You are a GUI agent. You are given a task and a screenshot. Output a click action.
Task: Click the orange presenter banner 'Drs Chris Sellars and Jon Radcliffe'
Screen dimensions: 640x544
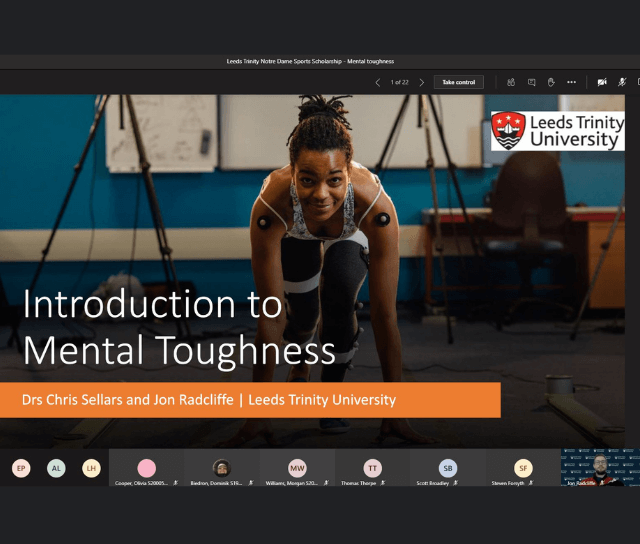click(250, 400)
